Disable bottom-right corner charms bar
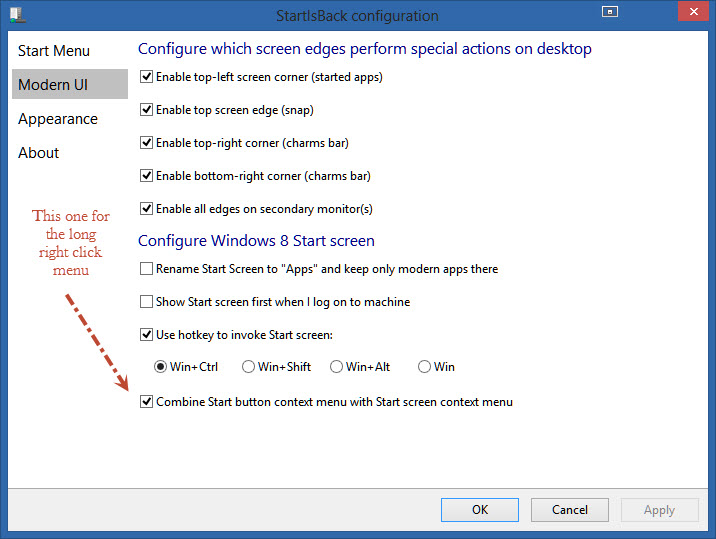This screenshot has width=716, height=539. [147, 176]
